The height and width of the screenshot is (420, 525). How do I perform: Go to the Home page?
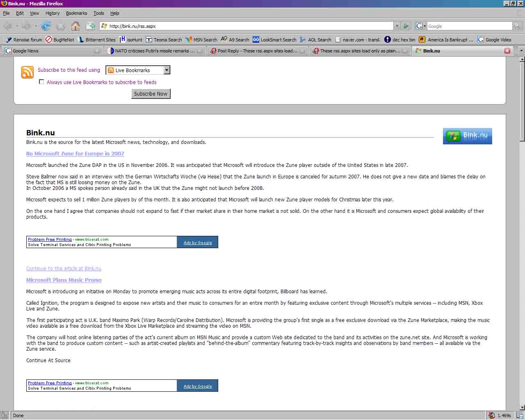(75, 26)
